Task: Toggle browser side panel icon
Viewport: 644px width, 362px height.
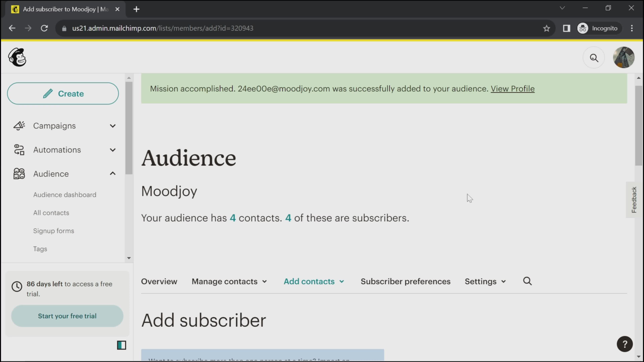Action: (x=567, y=28)
